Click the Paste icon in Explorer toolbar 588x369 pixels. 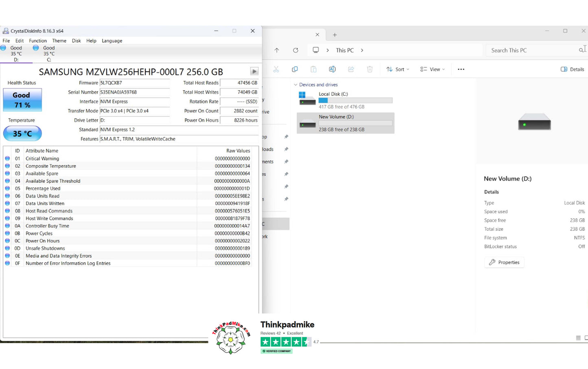coord(313,69)
